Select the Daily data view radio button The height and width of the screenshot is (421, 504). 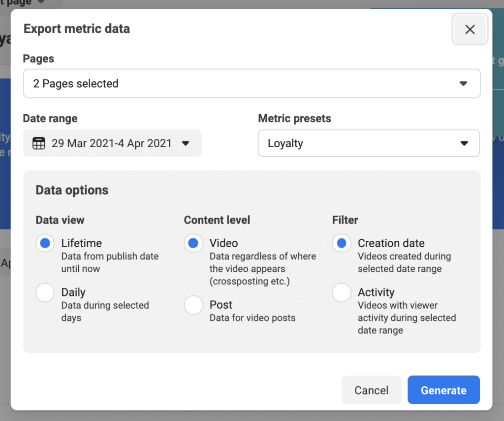click(45, 292)
